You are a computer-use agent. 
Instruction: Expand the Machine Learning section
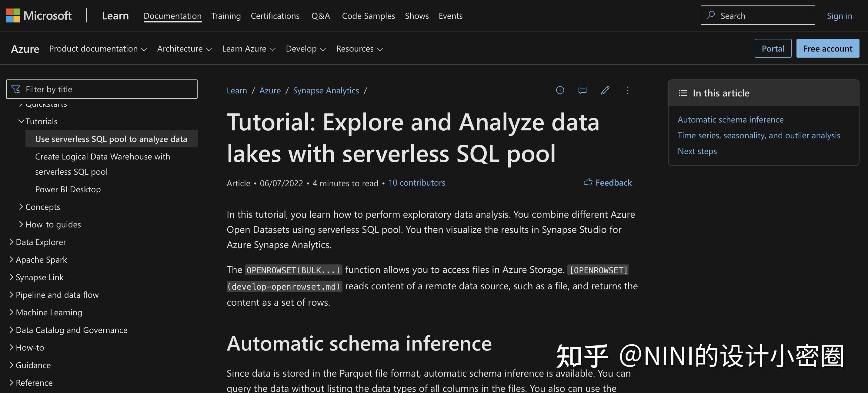click(12, 312)
